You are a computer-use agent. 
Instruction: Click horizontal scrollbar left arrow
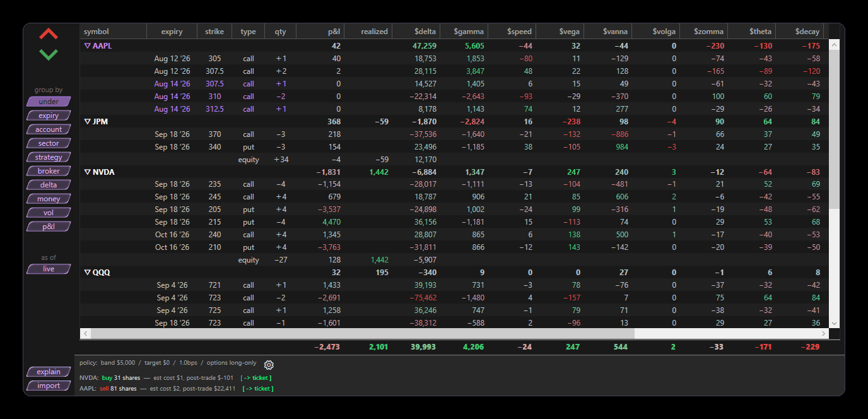pos(86,333)
